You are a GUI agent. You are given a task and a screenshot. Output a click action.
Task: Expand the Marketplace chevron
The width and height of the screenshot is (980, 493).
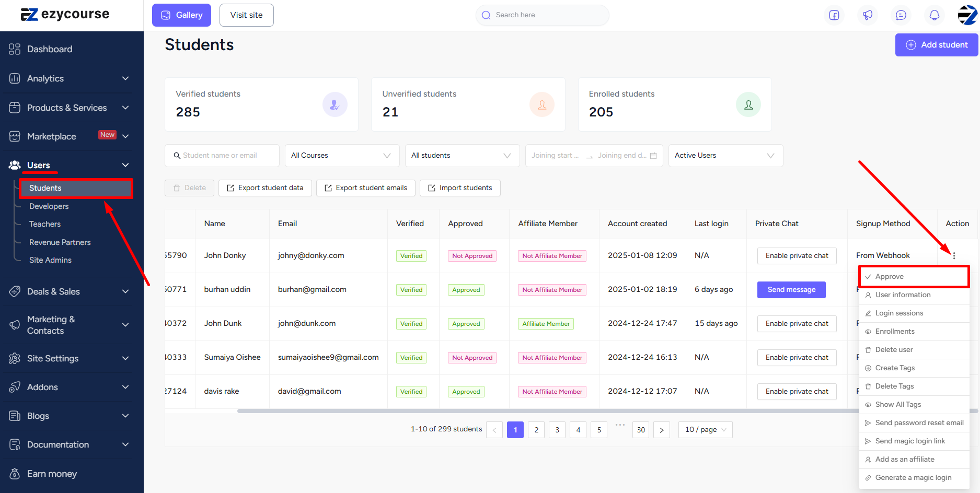click(125, 136)
